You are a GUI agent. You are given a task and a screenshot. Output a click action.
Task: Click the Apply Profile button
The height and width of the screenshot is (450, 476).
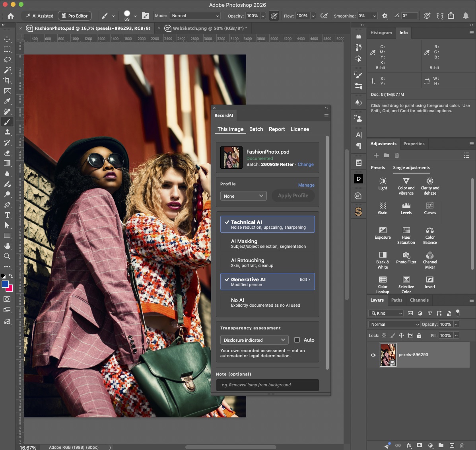[x=293, y=195]
